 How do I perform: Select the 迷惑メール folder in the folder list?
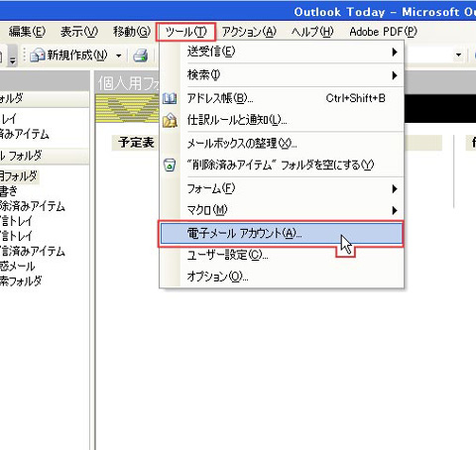(x=18, y=266)
